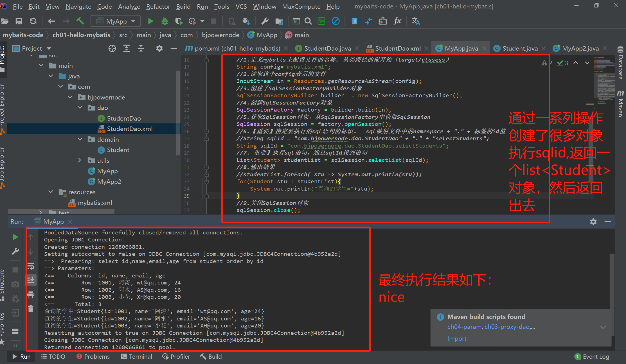Toggle scroll to end in Run console
The width and height of the screenshot is (626, 364).
pyautogui.click(x=31, y=280)
